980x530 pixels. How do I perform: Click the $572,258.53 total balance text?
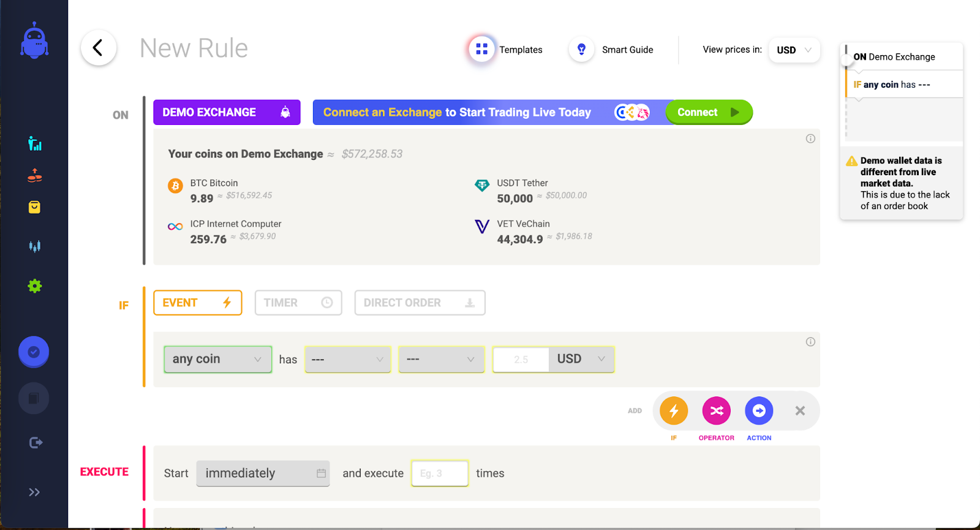click(x=372, y=154)
